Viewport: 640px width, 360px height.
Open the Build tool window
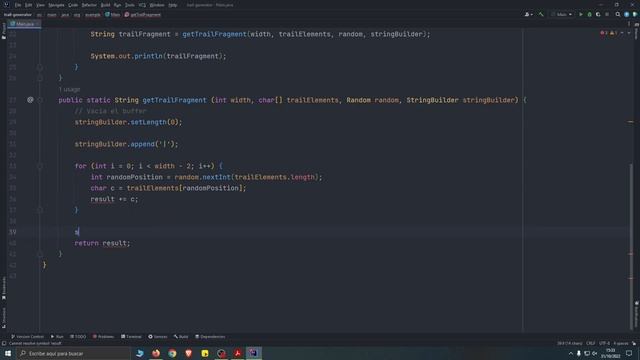(181, 337)
